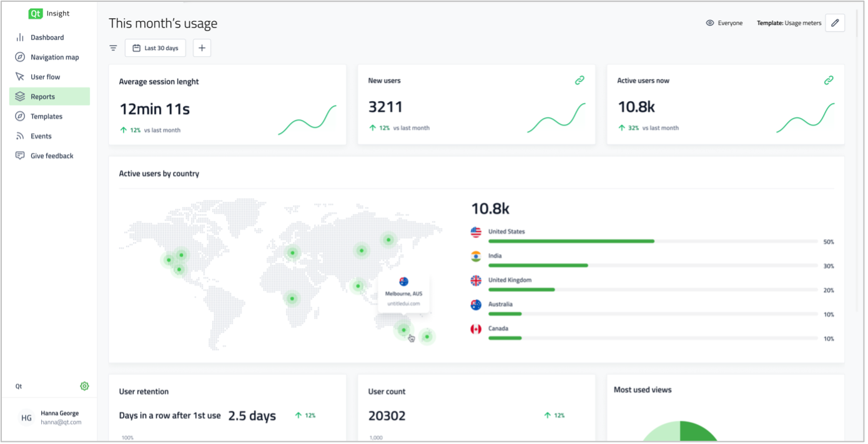The width and height of the screenshot is (868, 444).
Task: Open the Events page
Action: (41, 136)
